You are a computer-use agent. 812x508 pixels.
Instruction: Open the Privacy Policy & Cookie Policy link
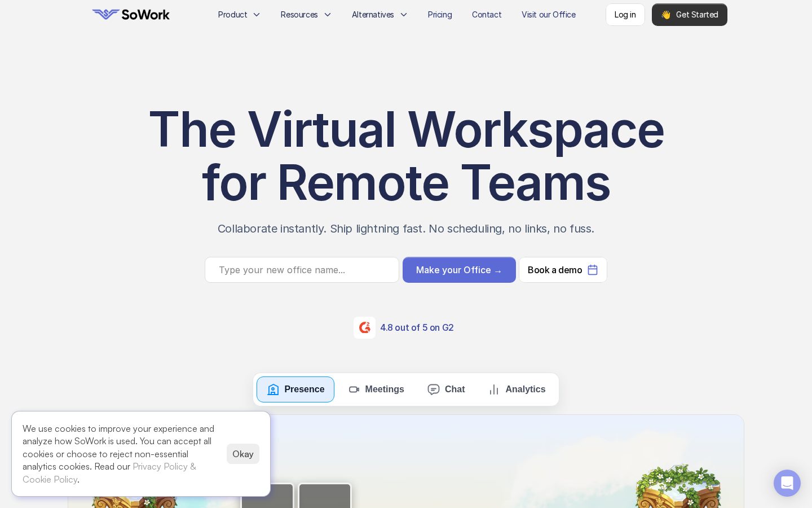point(109,473)
